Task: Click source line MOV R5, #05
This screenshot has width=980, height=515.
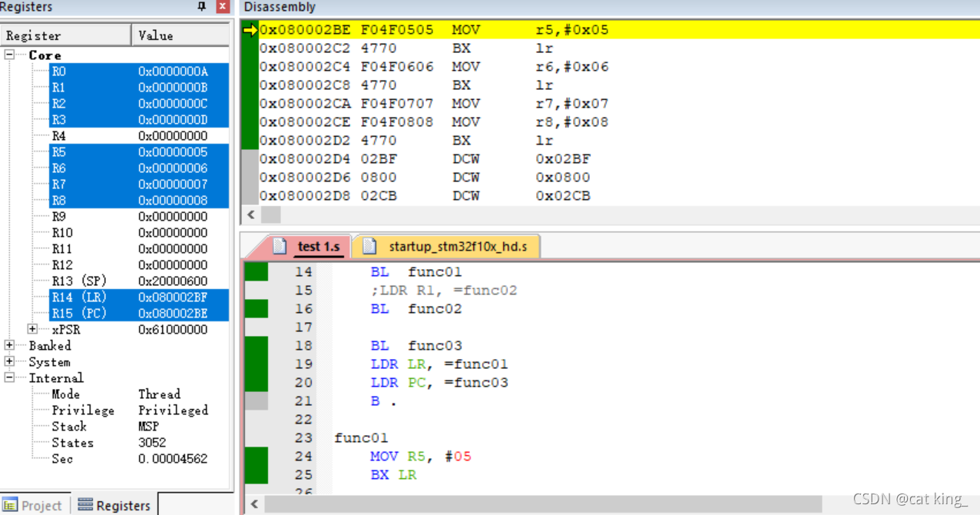Action: [x=421, y=457]
